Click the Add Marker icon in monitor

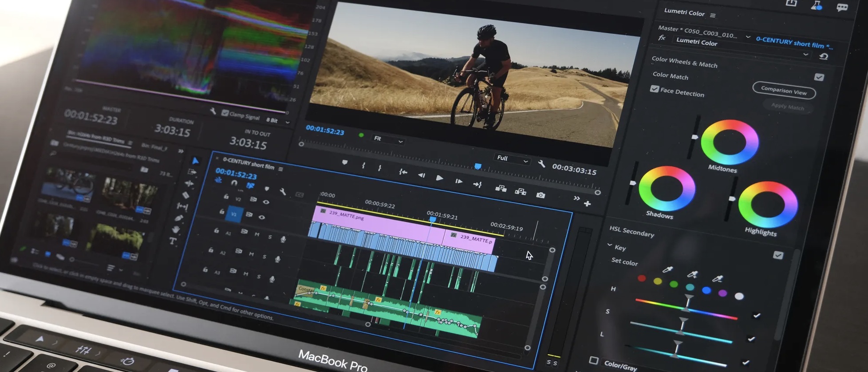tap(345, 162)
